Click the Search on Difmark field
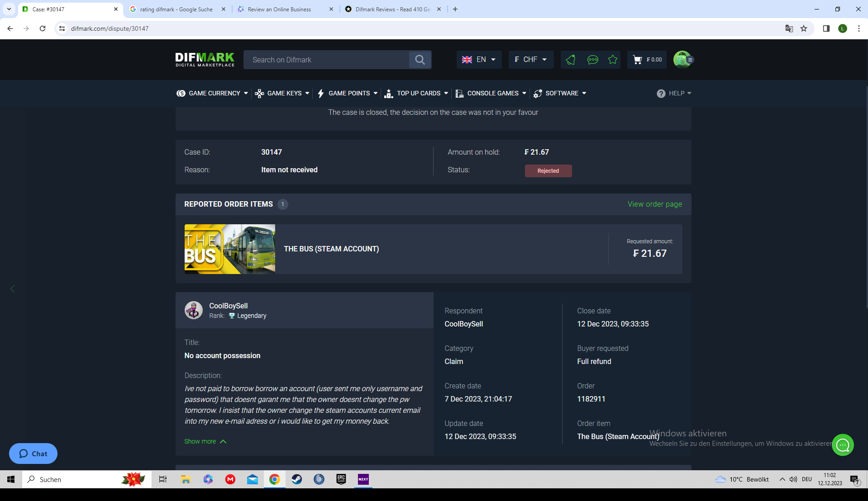 click(x=326, y=60)
